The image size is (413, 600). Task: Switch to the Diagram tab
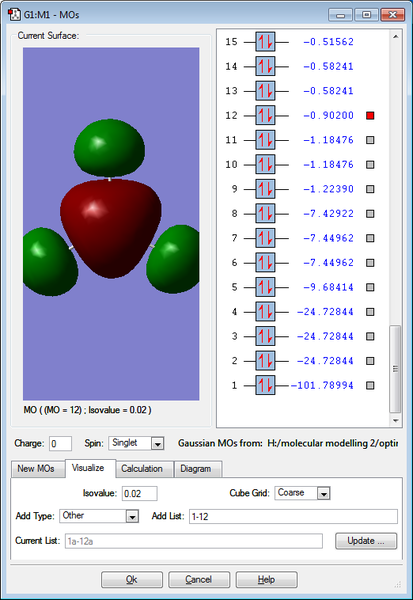[198, 469]
